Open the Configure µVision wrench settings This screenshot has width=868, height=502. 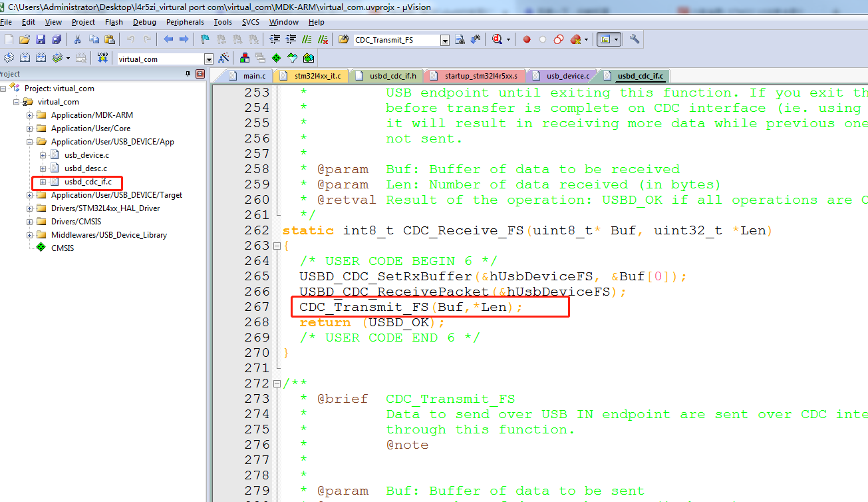click(633, 39)
